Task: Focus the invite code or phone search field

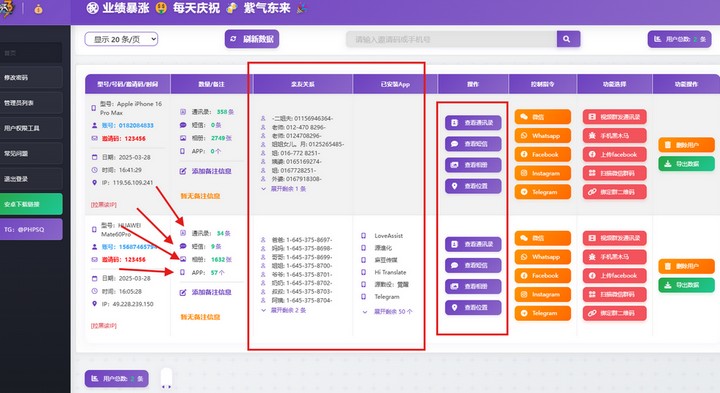Action: [451, 39]
